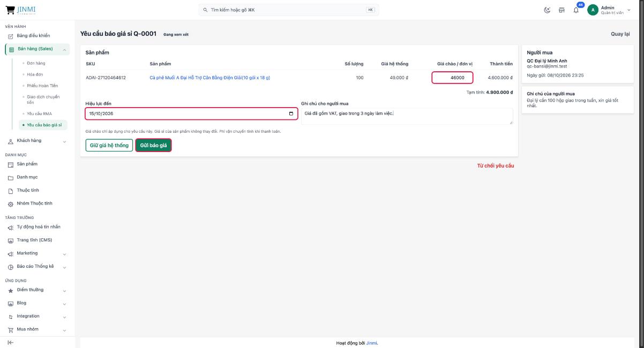Image resolution: width=644 pixels, height=348 pixels.
Task: Go to Đơn hàng submenu item
Action: [36, 63]
